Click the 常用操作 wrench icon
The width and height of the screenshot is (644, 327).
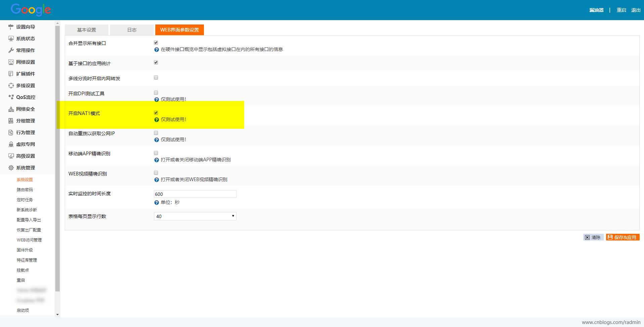point(11,50)
